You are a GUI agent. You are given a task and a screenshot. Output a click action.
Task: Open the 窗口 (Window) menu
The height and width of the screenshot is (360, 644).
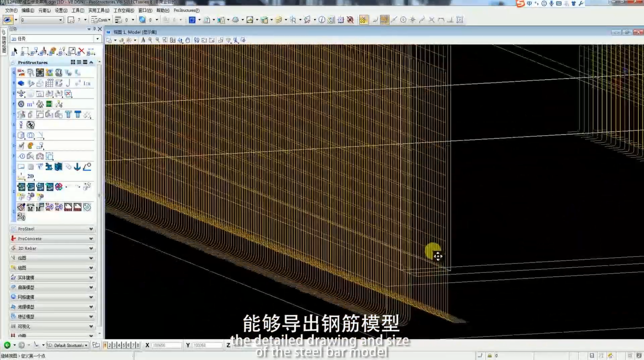coord(145,10)
